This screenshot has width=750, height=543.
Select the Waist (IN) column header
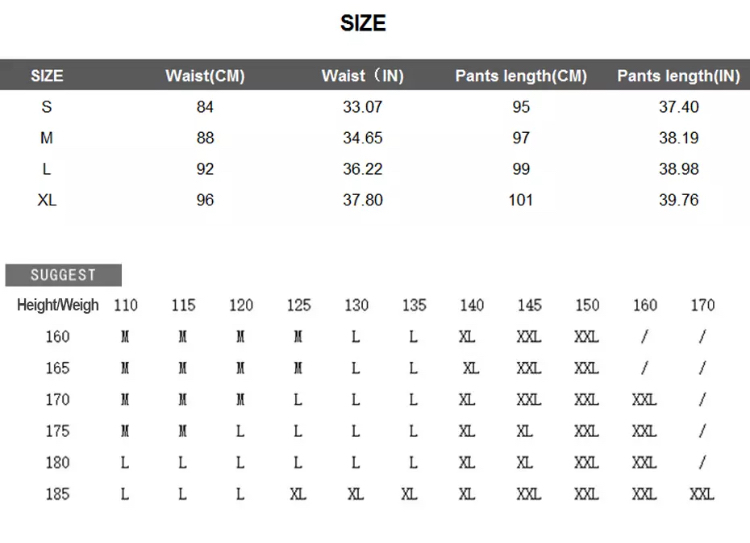click(x=363, y=76)
